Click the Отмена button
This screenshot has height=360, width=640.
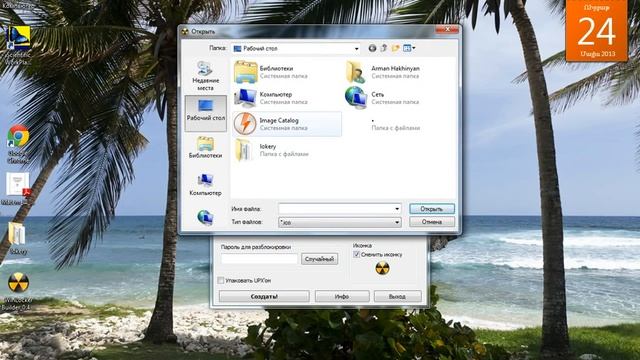coord(432,222)
